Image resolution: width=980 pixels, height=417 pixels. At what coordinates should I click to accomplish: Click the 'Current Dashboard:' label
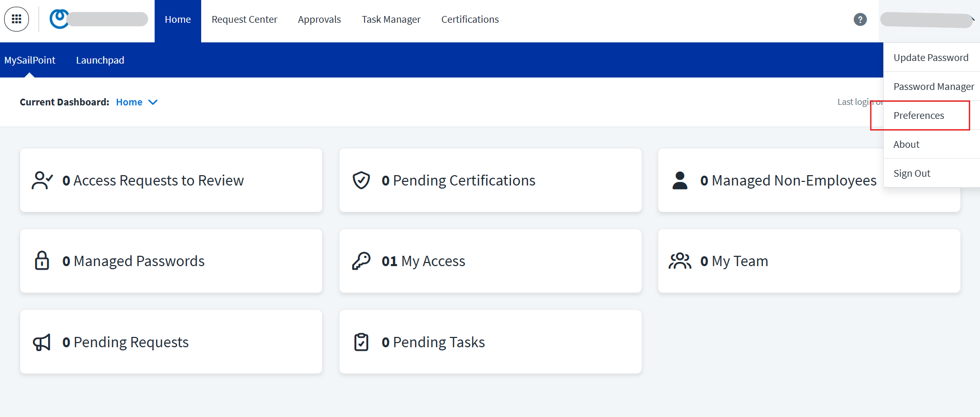[x=65, y=102]
